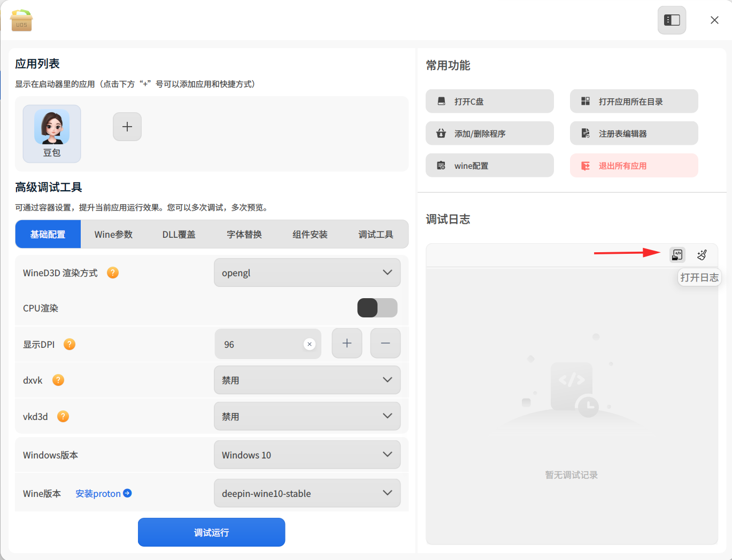Toggle the CPU渲染 switch

[377, 308]
